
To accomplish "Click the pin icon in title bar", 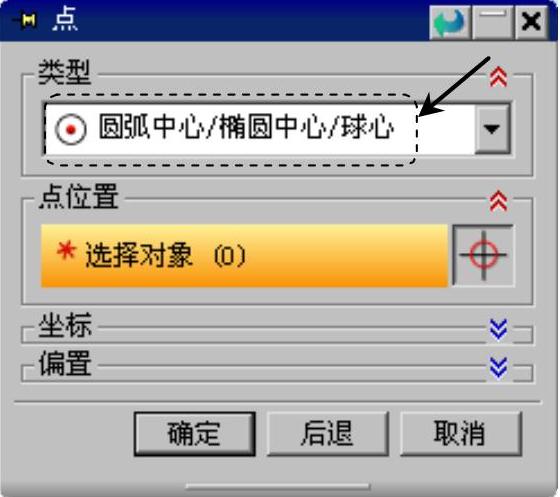I will [25, 20].
